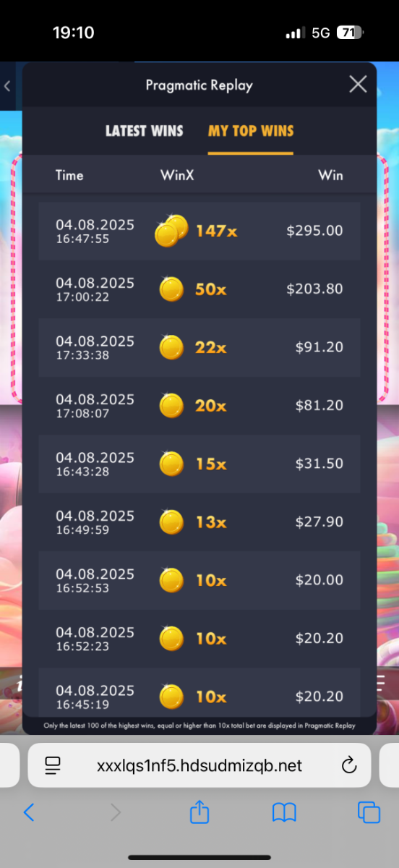This screenshot has width=399, height=868.
Task: Close the Pragmatic Replay dialog
Action: [358, 85]
